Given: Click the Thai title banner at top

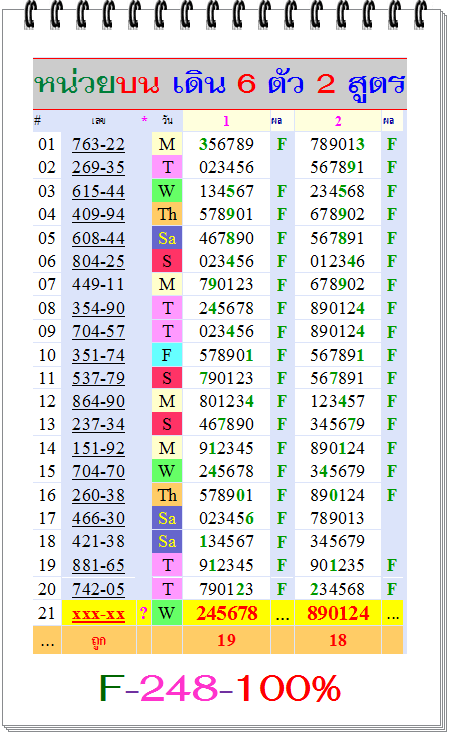Looking at the screenshot, I should [x=220, y=84].
